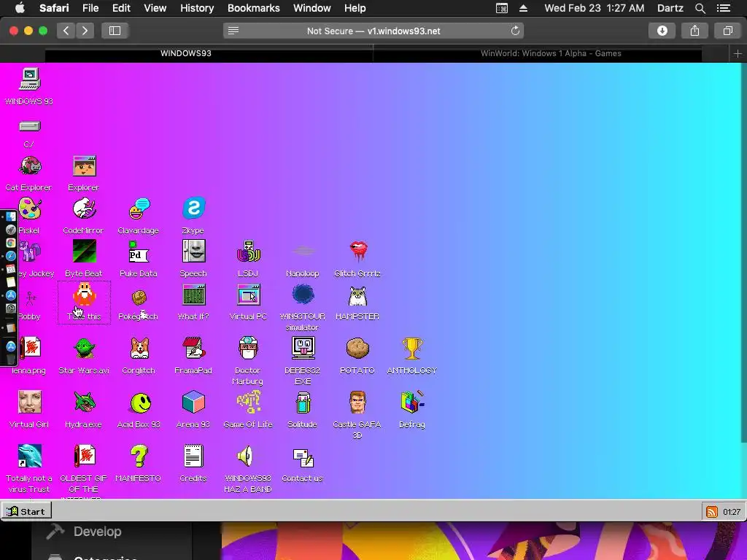Open the dolphin Totally not a virus icon

(29, 456)
